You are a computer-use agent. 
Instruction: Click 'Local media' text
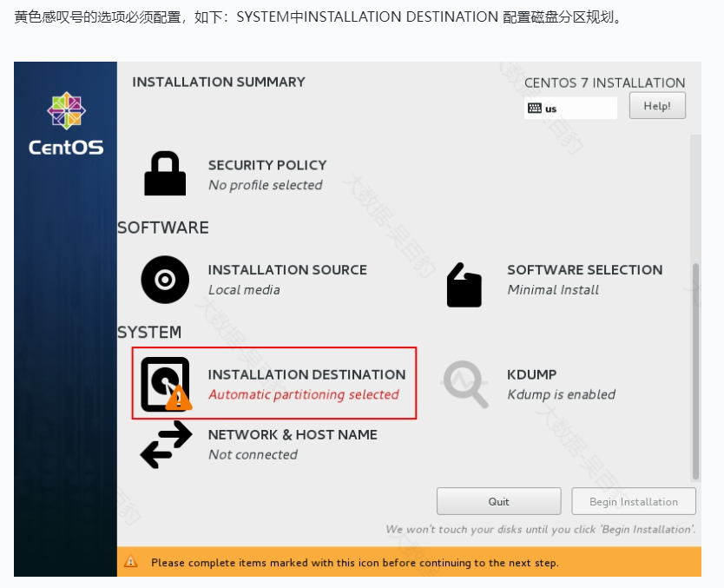pos(244,289)
